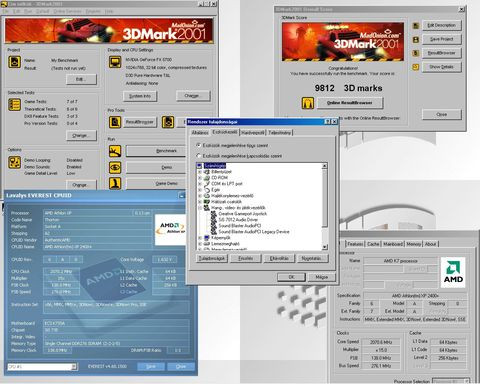Click the yellow icon left of Online ResultBrowser

[x=308, y=103]
